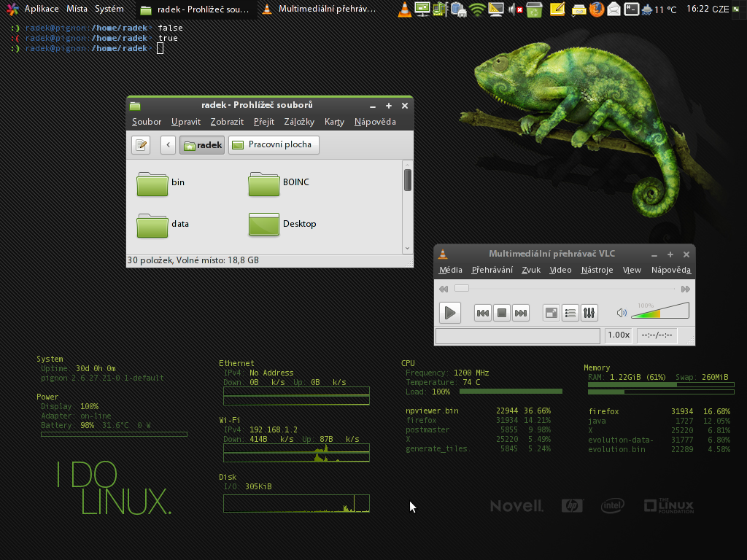Viewport: 747px width, 560px height.
Task: Toggle location edit mode in file browser
Action: tap(141, 145)
